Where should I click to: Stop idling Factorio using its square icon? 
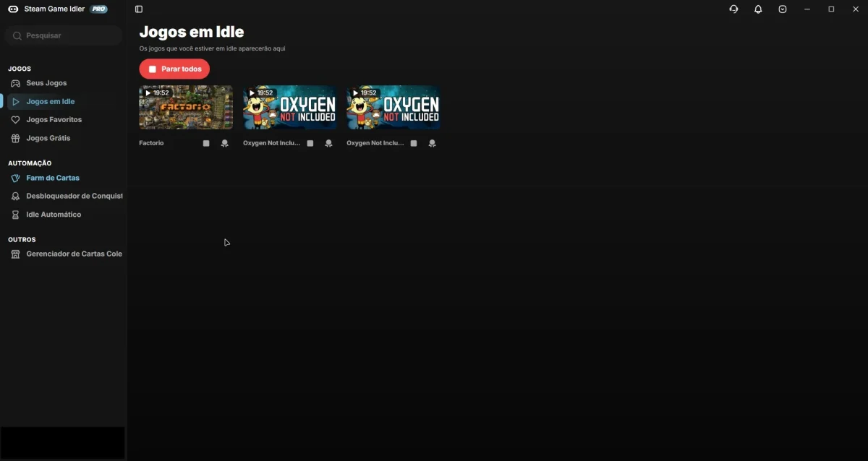pyautogui.click(x=206, y=143)
